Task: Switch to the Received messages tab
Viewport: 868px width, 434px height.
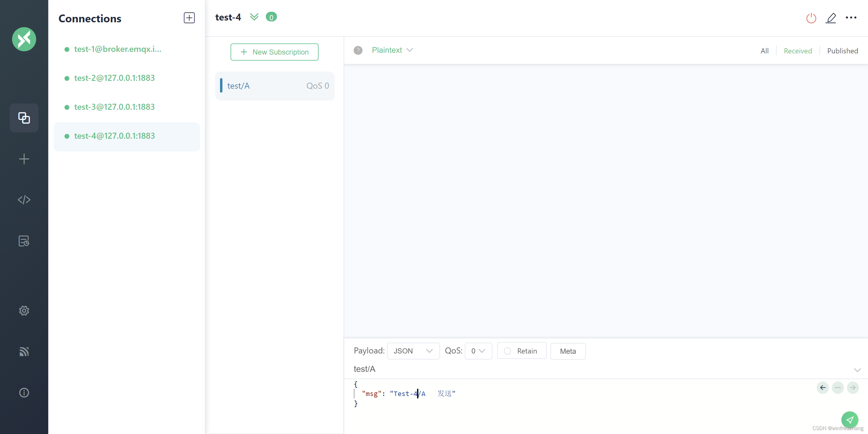Action: [x=797, y=51]
